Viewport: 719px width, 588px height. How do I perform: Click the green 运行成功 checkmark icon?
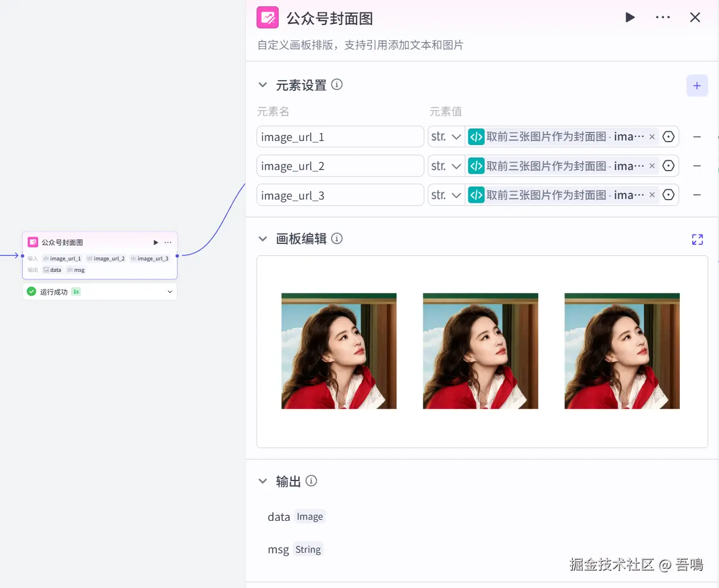(x=32, y=292)
